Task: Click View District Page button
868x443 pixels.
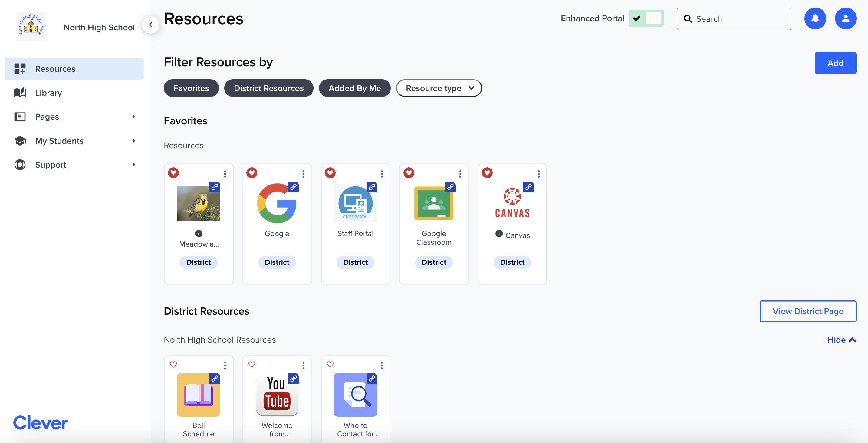Action: [x=807, y=311]
